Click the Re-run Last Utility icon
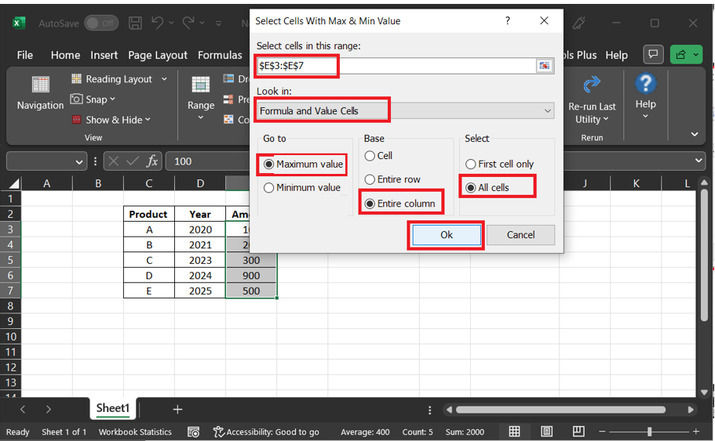Screen dimensions: 715x441 [591, 85]
